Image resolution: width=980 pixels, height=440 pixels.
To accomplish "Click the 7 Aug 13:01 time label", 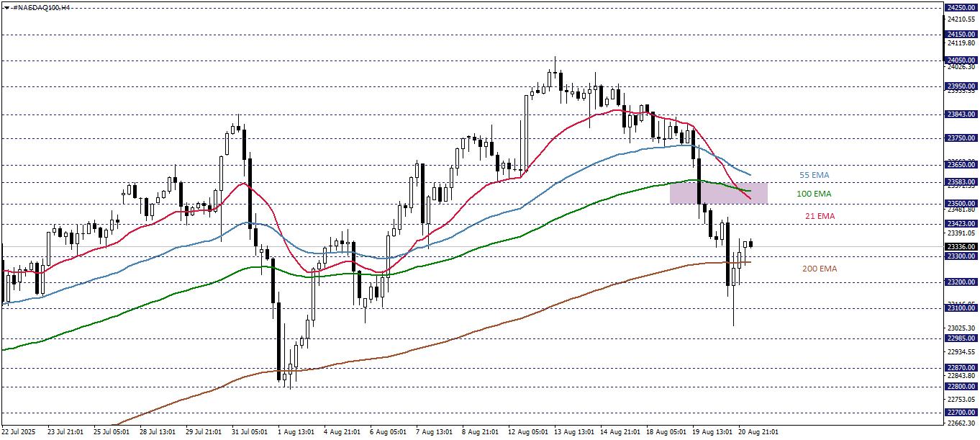I will [x=435, y=432].
